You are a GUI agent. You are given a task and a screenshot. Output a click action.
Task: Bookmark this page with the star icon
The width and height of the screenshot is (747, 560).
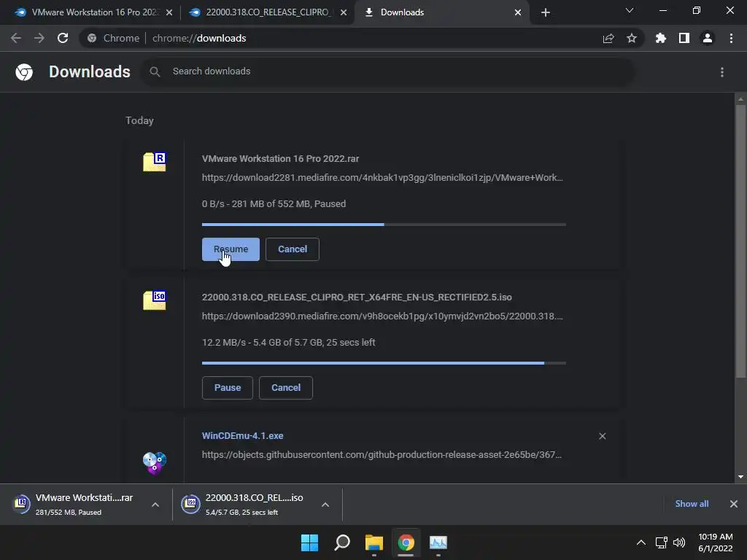(x=632, y=38)
